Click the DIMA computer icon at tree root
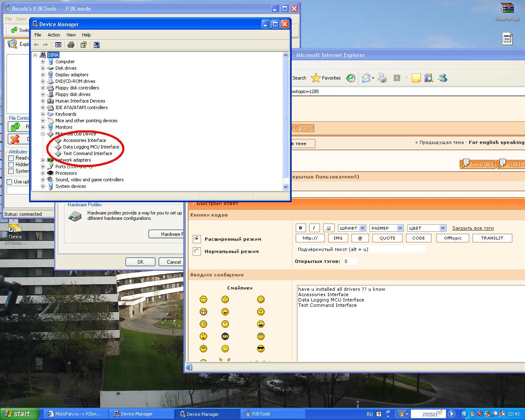 tap(43, 55)
